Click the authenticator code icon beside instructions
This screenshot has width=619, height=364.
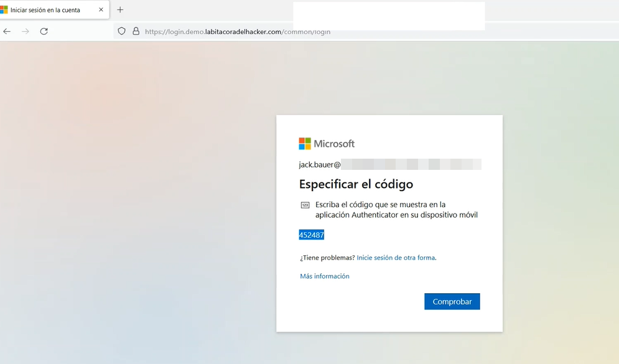[305, 205]
